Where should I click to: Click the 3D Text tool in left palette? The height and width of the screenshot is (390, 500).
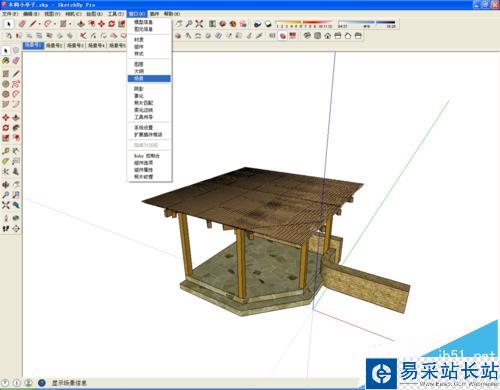[x=16, y=172]
